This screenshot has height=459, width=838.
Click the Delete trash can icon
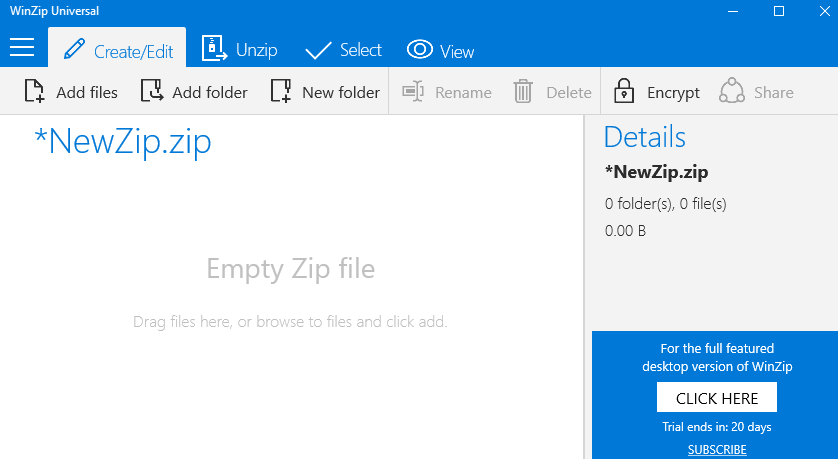click(523, 92)
